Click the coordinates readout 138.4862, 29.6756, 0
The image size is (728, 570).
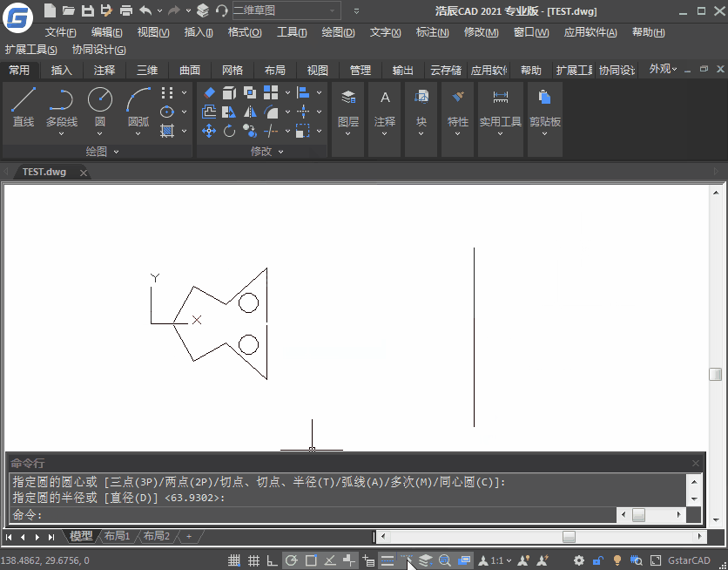pyautogui.click(x=44, y=560)
